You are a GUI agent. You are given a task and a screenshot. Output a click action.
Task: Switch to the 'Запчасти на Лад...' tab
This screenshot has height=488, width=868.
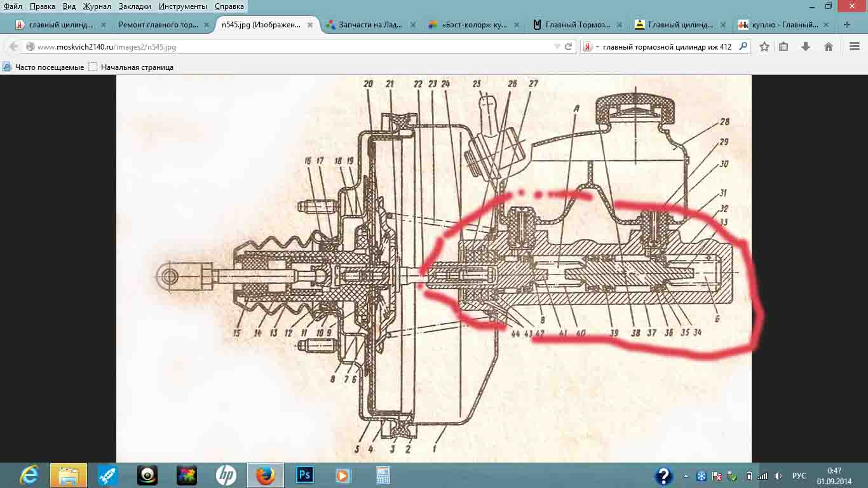[370, 25]
